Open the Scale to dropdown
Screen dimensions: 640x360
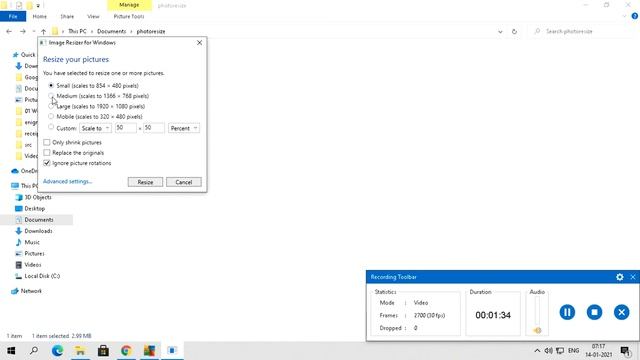(x=95, y=128)
